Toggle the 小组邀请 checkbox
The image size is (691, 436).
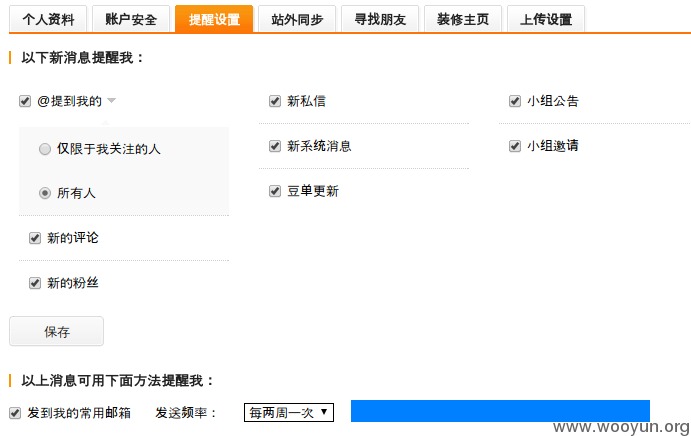coord(515,146)
